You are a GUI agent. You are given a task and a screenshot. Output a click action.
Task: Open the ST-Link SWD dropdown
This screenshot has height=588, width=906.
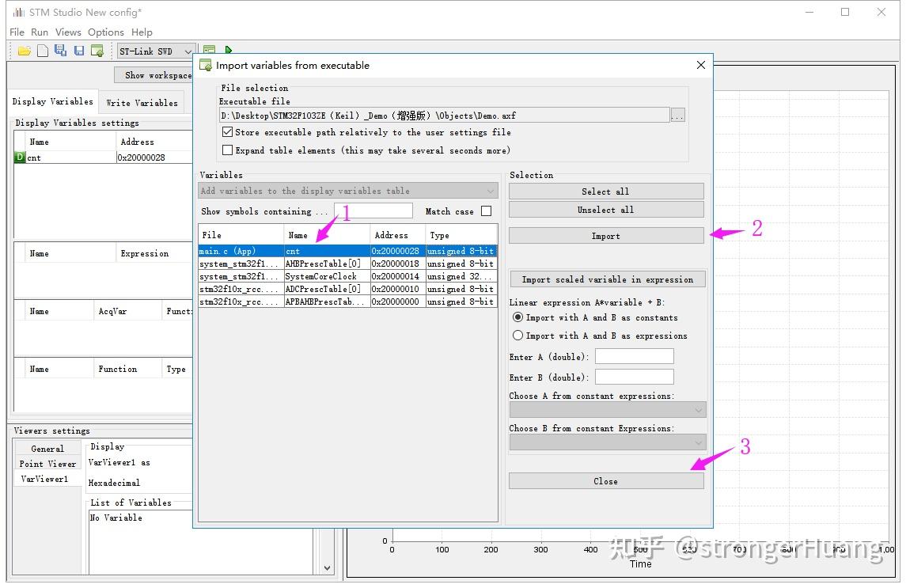tap(156, 51)
